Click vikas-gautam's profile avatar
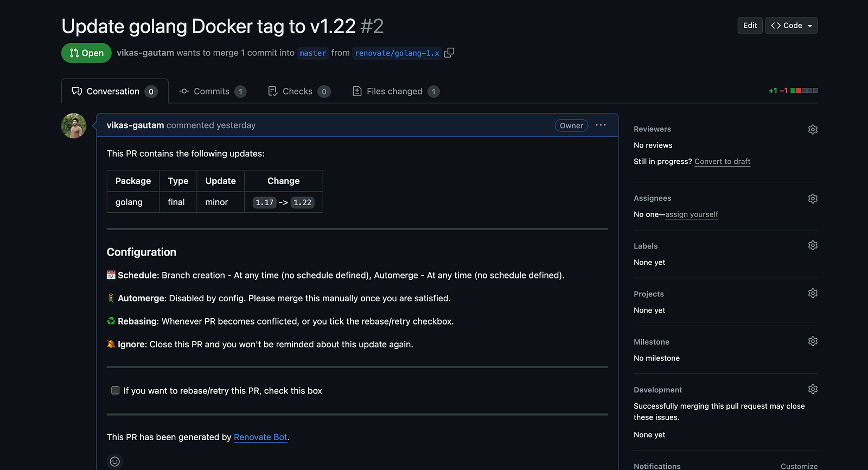The height and width of the screenshot is (470, 868). point(74,126)
